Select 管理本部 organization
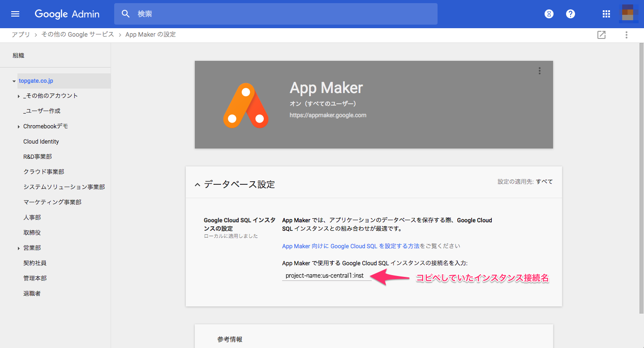Image resolution: width=644 pixels, height=348 pixels. [x=35, y=278]
